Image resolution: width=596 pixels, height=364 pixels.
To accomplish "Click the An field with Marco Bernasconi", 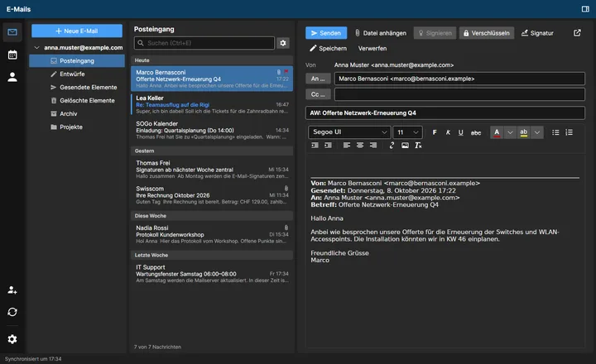I will point(459,79).
